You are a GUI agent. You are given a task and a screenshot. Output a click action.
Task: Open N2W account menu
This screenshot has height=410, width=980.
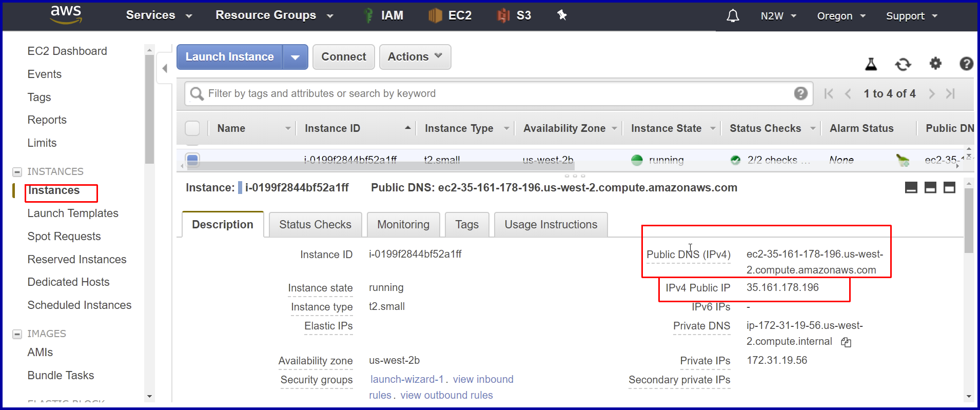pyautogui.click(x=778, y=16)
